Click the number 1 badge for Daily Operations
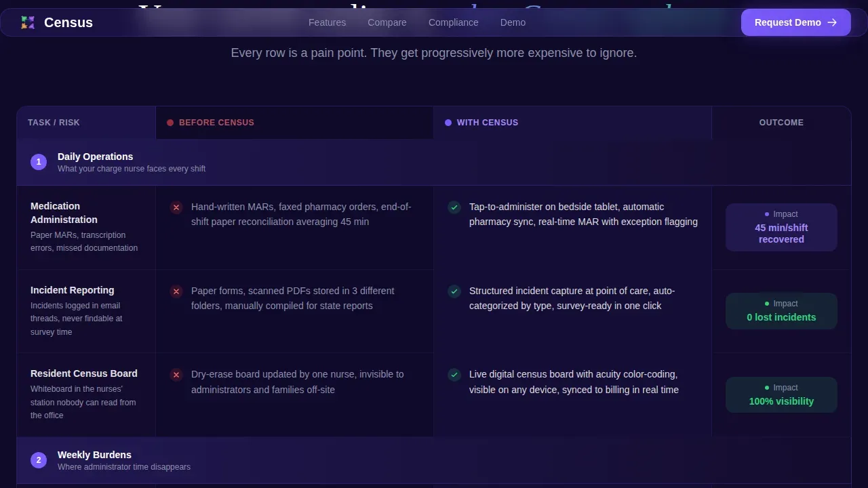868x488 pixels. pyautogui.click(x=39, y=162)
